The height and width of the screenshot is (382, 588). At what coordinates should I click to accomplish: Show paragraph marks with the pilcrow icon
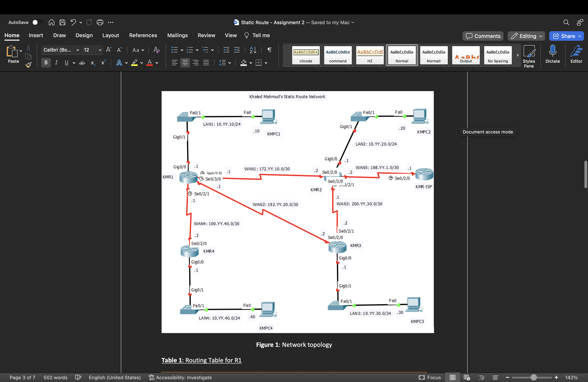click(x=269, y=50)
